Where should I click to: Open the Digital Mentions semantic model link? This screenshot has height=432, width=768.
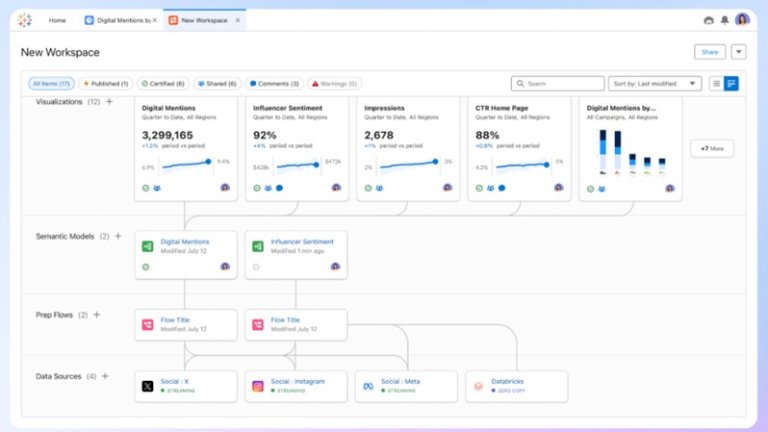pos(185,241)
